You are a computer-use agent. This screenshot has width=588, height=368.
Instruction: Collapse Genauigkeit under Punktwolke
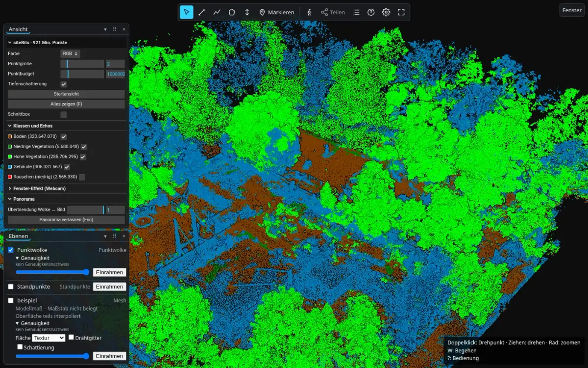tap(32, 258)
